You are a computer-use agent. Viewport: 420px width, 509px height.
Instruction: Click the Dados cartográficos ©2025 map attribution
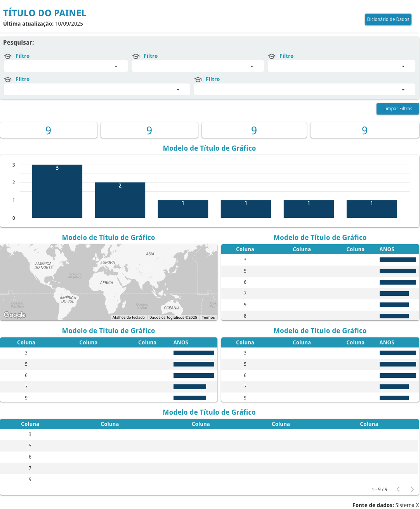click(x=173, y=318)
